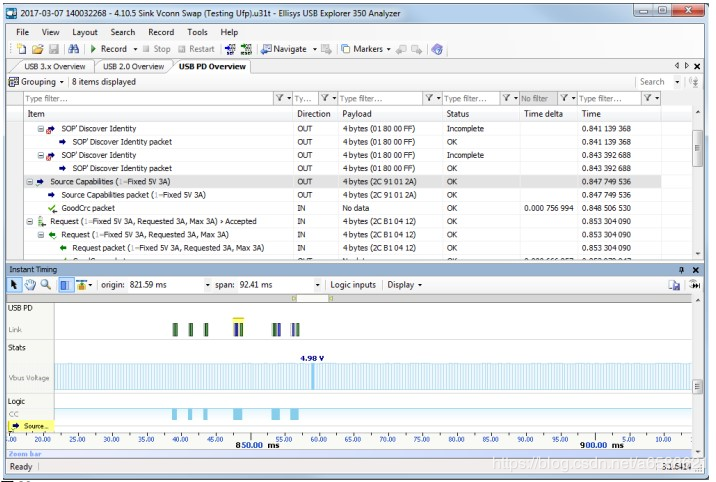Open the Grouping dropdown
The image size is (716, 482).
pyautogui.click(x=38, y=82)
